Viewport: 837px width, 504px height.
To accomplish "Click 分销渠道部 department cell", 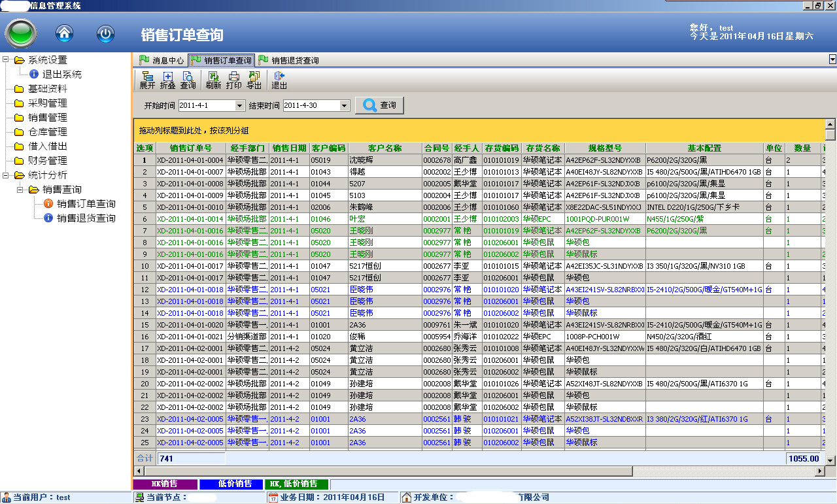I will [x=247, y=337].
